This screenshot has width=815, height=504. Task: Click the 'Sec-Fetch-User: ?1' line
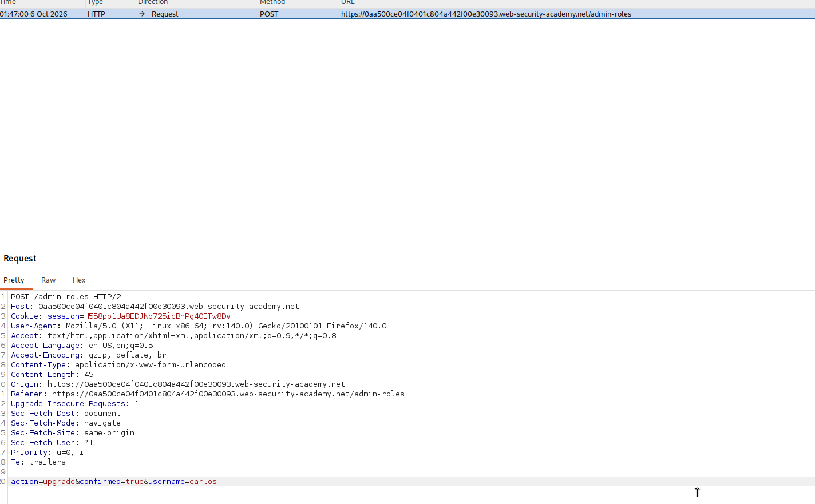tap(52, 443)
